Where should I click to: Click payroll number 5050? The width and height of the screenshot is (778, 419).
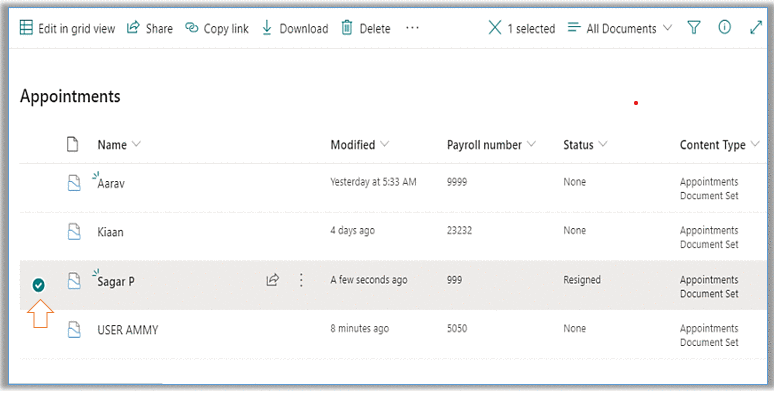456,329
